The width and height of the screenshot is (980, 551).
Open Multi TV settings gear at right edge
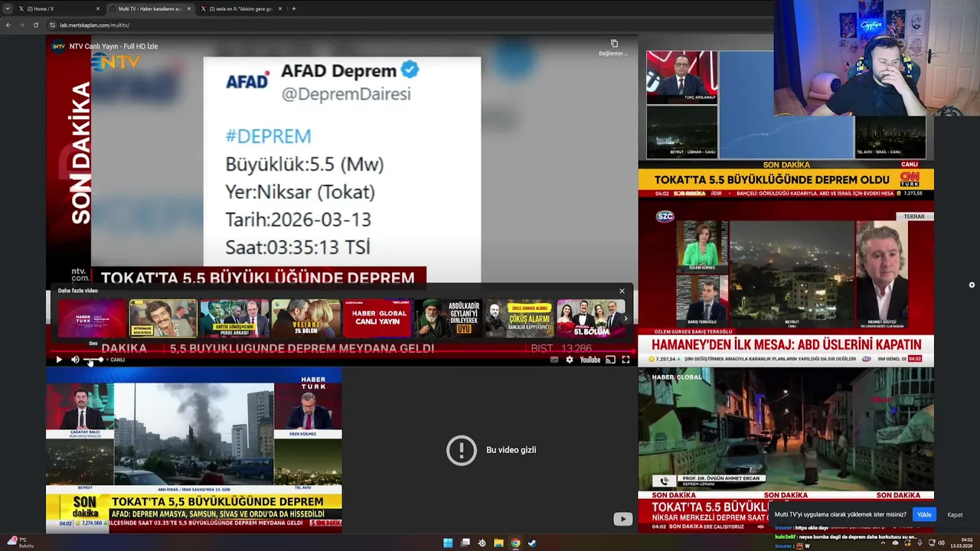coord(972,285)
